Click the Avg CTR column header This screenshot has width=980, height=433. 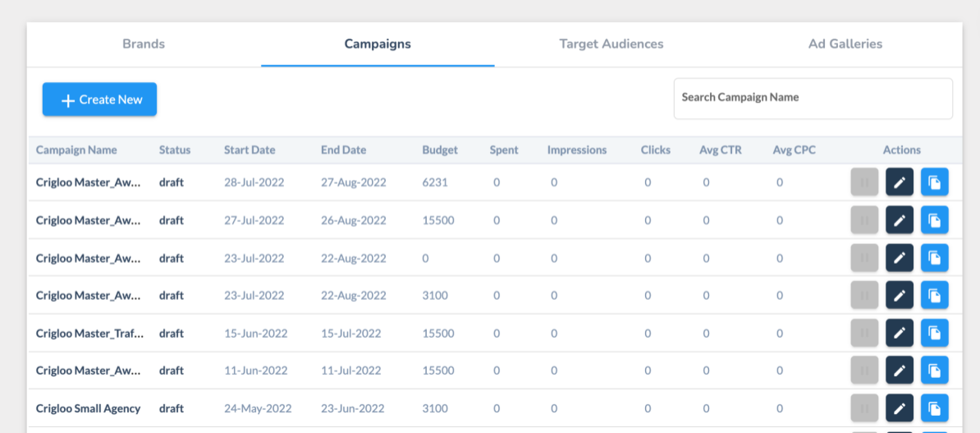tap(721, 150)
